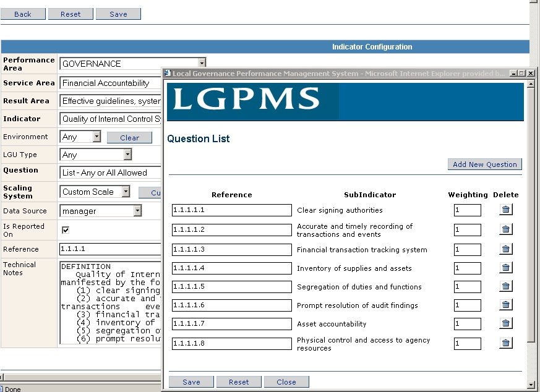Click the Service Area field showing Financial Accountability
Screen dimensions: 540x392
tap(110, 83)
